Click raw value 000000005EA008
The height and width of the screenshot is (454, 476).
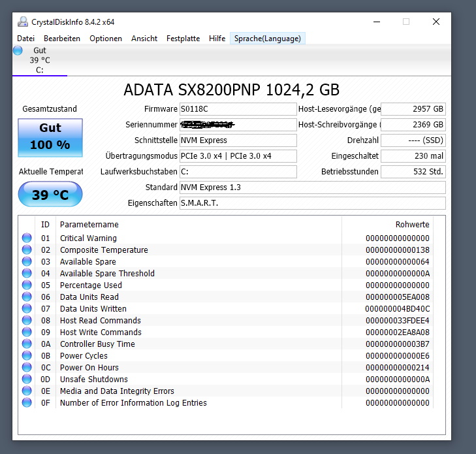pyautogui.click(x=398, y=297)
